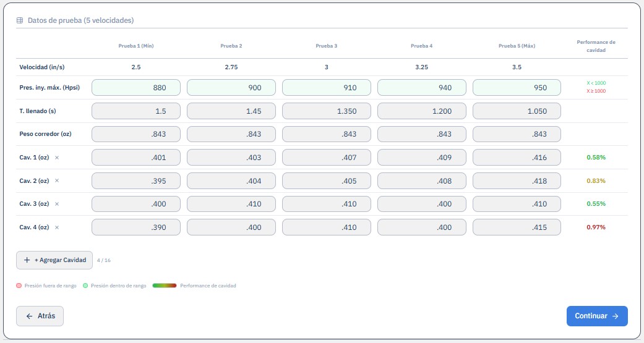Select fill time field showing 1.45
The width and height of the screenshot is (644, 343).
pyautogui.click(x=231, y=111)
